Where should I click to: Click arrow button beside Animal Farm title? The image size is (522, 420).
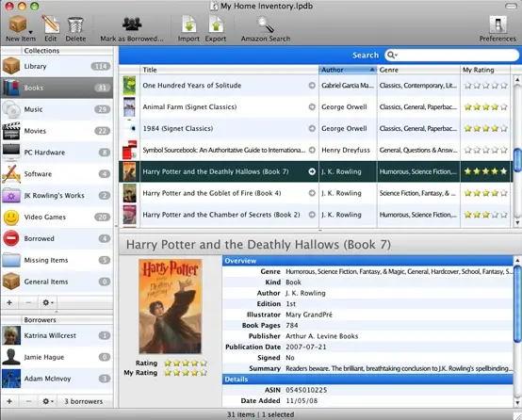point(312,107)
